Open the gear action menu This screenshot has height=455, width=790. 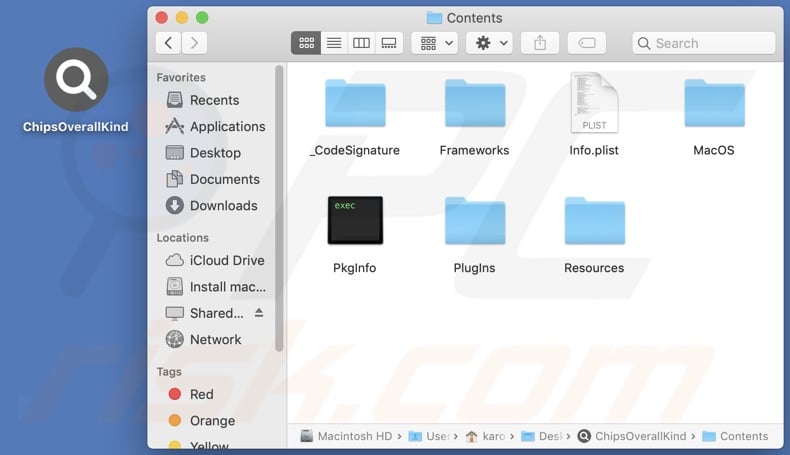pos(490,43)
